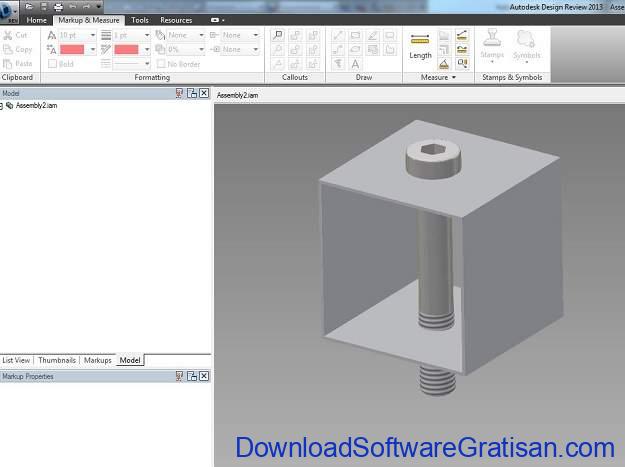Select the Point location measure tool icon

462,64
